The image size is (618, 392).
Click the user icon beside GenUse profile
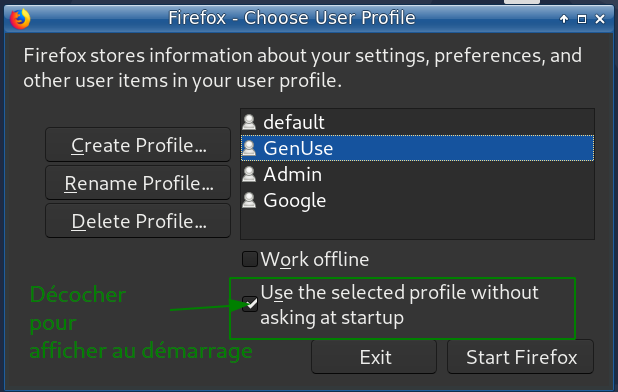coord(249,148)
